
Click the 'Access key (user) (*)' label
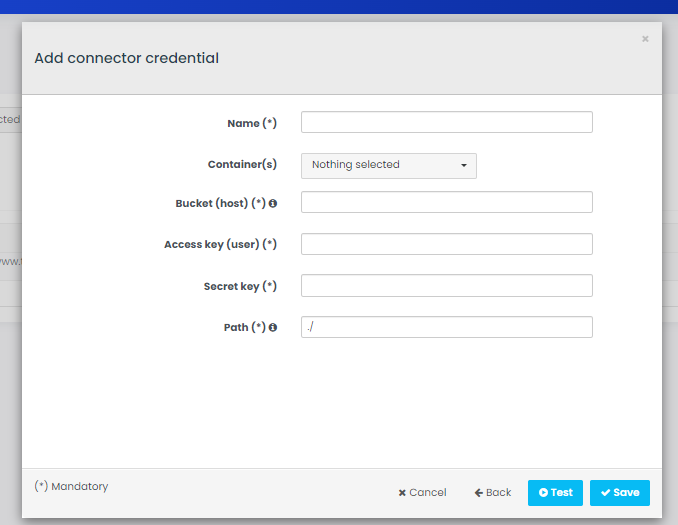point(220,244)
